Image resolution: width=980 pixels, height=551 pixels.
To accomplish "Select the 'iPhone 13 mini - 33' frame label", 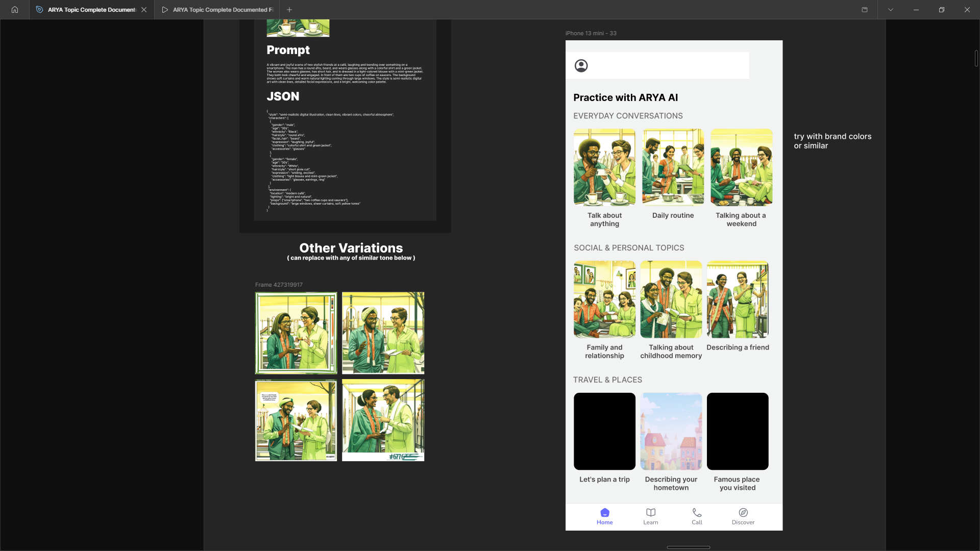I will click(x=591, y=33).
